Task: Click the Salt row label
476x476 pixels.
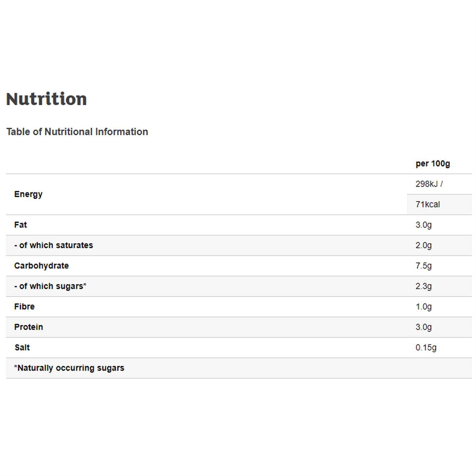Action: click(x=22, y=348)
